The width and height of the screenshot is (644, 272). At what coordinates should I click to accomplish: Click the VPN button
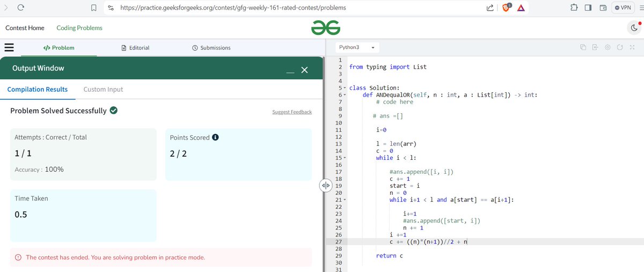[623, 8]
